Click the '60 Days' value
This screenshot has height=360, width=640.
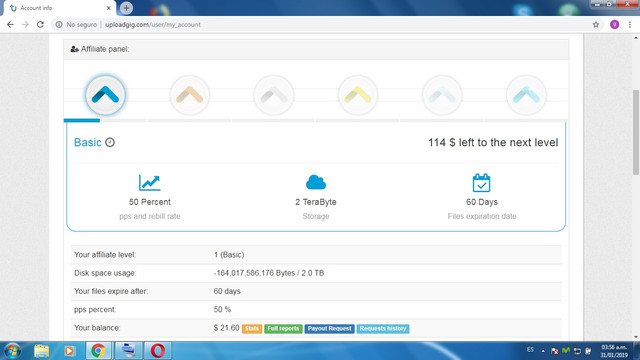point(482,202)
